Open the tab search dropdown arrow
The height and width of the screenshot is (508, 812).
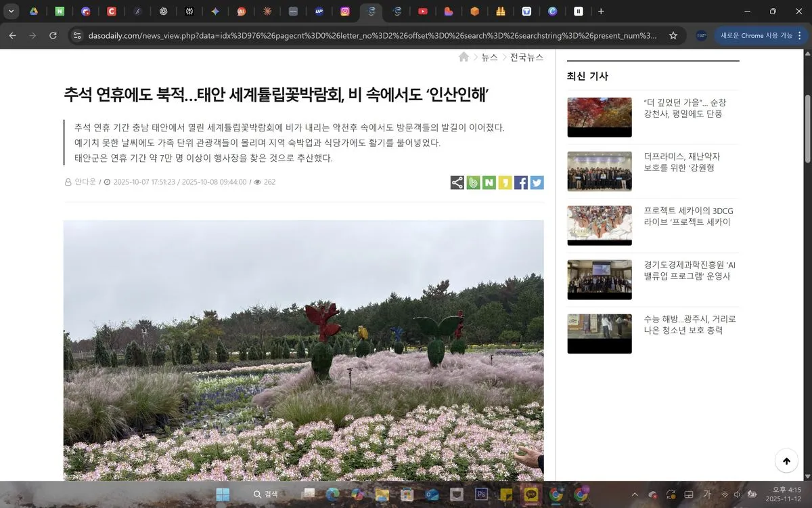11,11
